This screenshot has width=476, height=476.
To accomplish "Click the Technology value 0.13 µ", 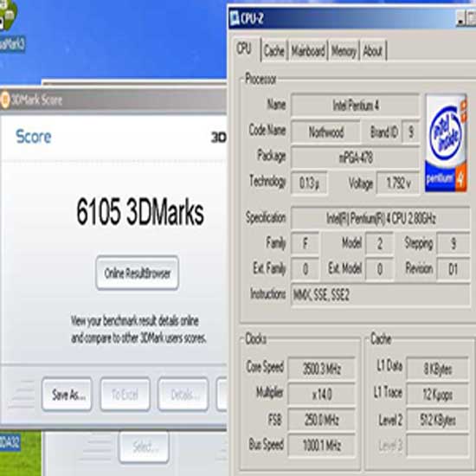I will coord(309,183).
